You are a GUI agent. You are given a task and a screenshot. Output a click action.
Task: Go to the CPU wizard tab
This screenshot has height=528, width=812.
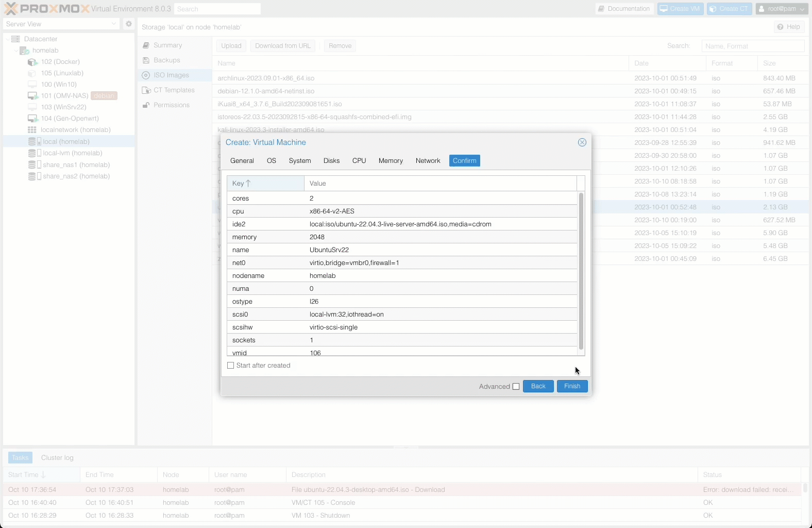[x=359, y=161]
